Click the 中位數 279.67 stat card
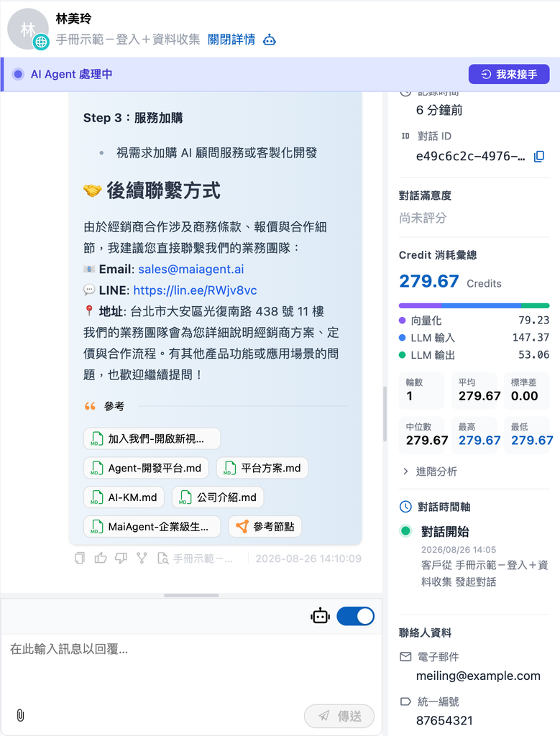The image size is (560, 736). tap(421, 435)
